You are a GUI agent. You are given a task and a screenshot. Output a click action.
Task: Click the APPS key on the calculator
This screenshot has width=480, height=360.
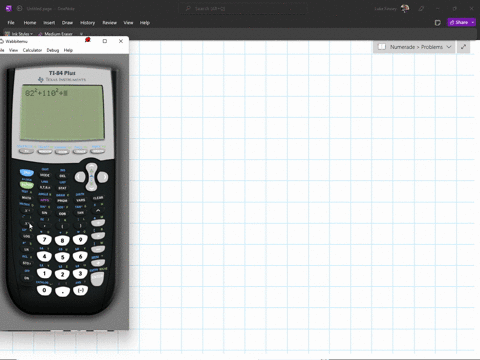click(x=45, y=200)
